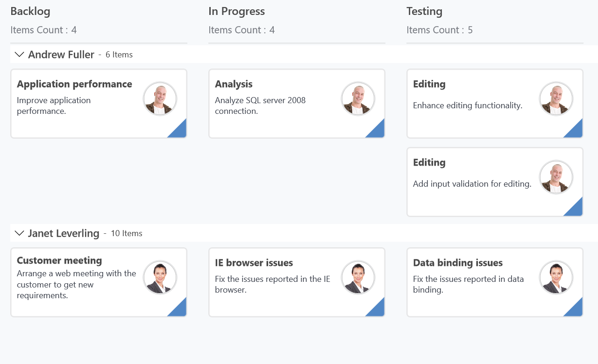Select the Customer meeting card
This screenshot has height=364, width=598.
point(59,260)
